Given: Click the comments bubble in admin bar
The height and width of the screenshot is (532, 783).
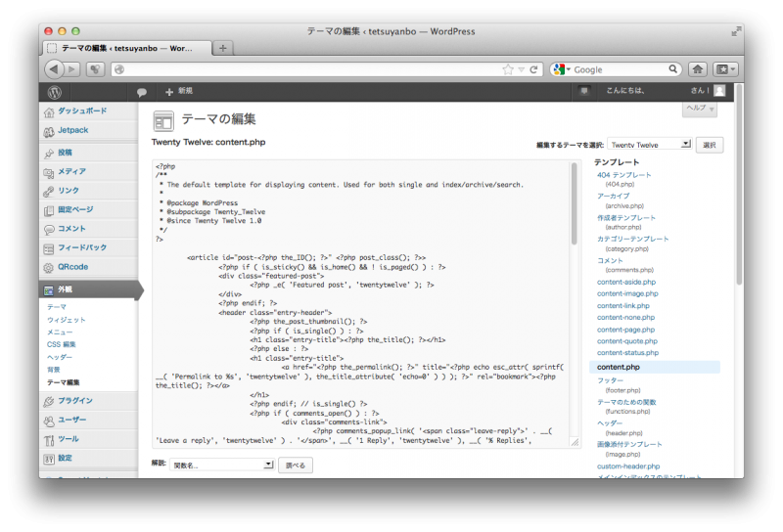Looking at the screenshot, I should click(x=142, y=92).
